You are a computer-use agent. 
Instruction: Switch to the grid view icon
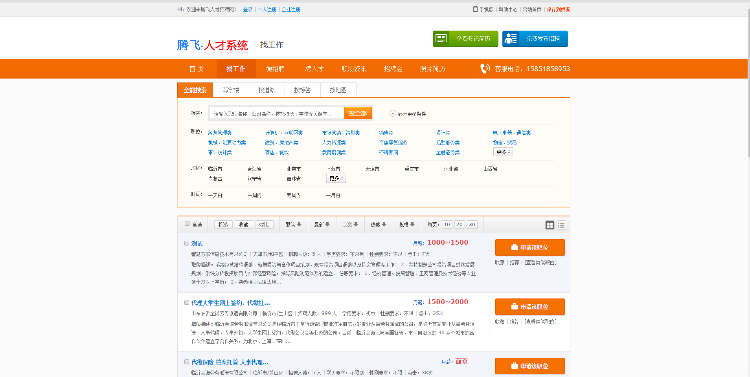point(550,225)
